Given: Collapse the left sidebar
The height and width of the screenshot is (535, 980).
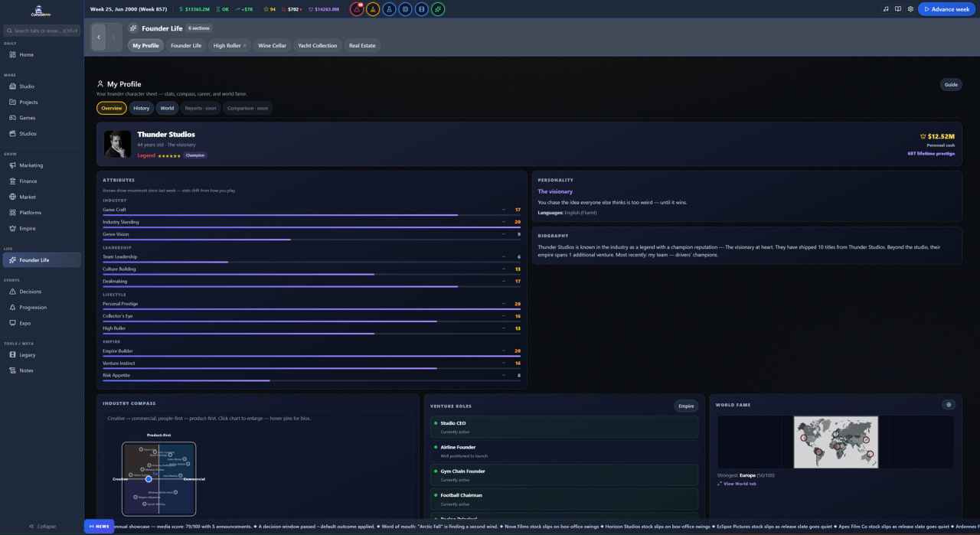Looking at the screenshot, I should tap(42, 526).
